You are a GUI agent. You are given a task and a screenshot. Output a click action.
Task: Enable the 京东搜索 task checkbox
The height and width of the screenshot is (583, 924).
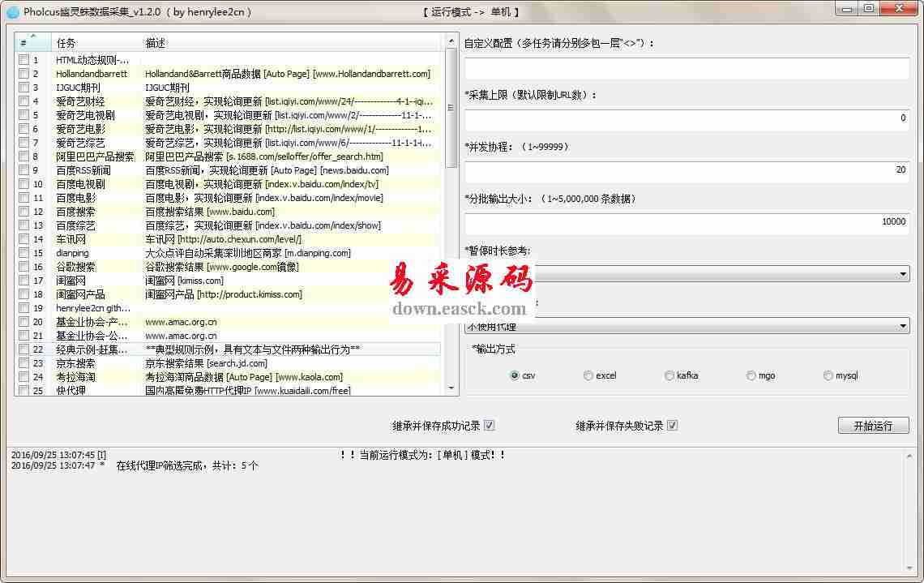(24, 363)
